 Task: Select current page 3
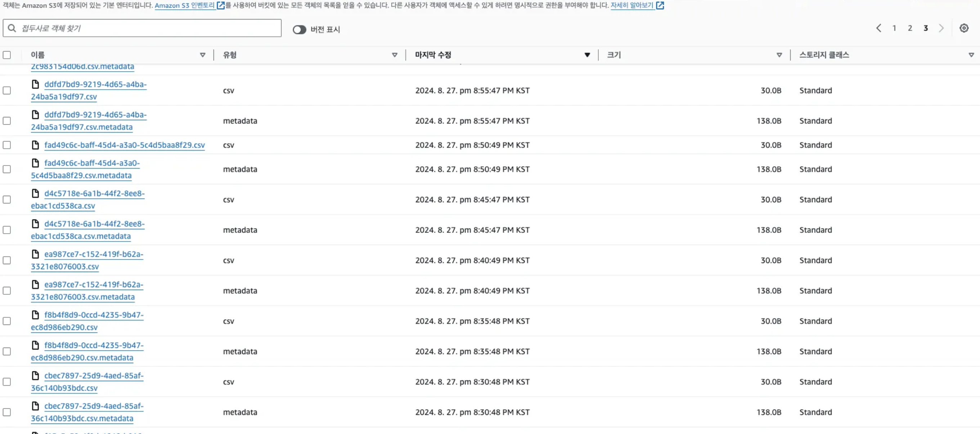click(x=926, y=28)
